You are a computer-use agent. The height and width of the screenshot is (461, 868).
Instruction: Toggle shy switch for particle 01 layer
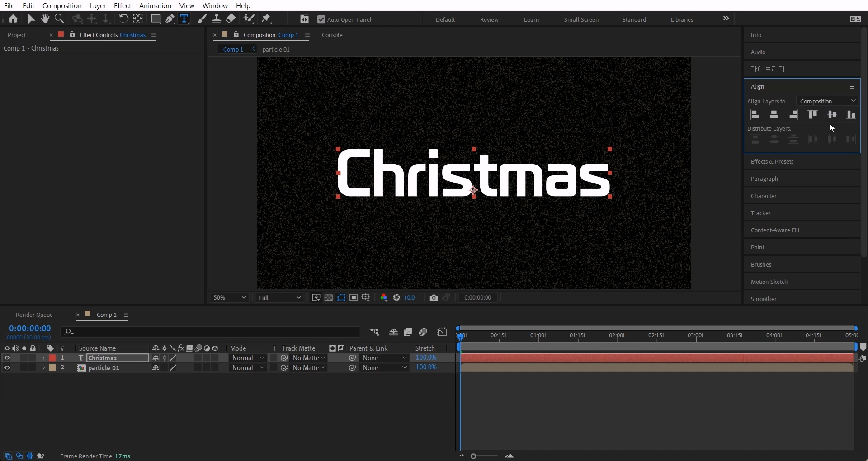[156, 368]
